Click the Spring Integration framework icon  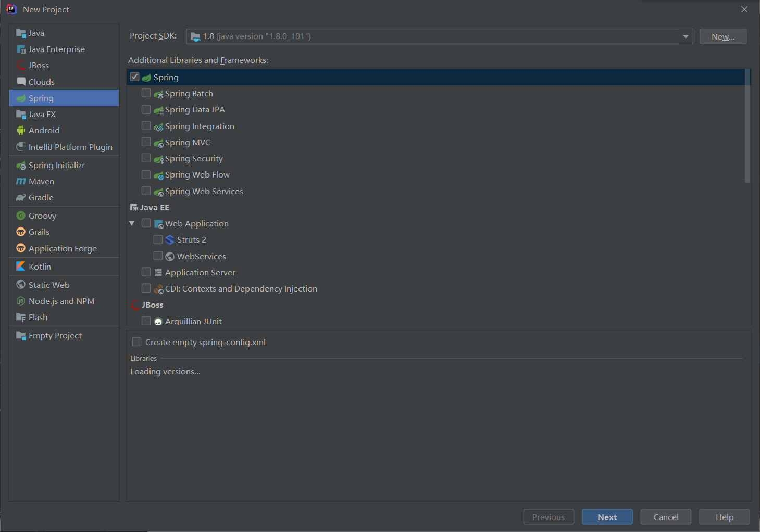159,127
